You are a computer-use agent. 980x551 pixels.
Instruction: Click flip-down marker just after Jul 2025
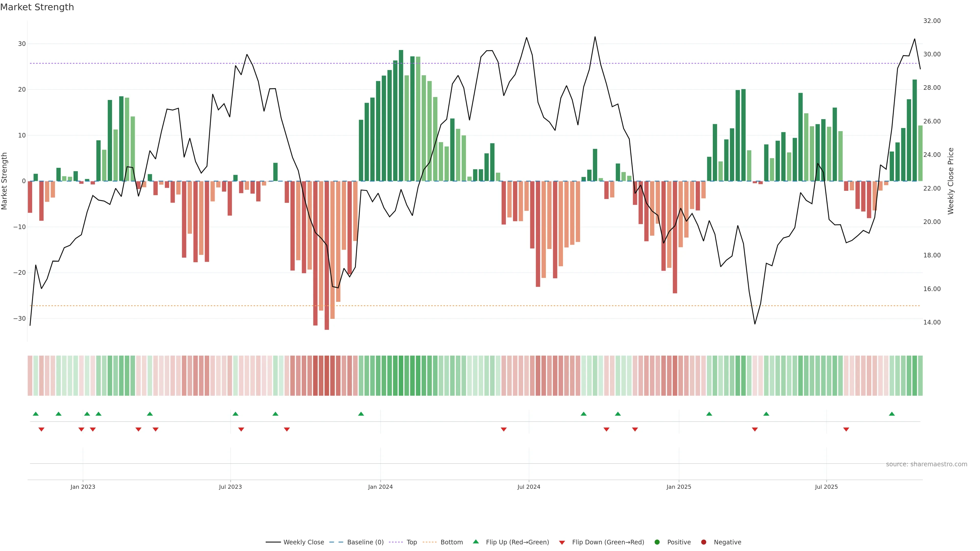pos(846,429)
